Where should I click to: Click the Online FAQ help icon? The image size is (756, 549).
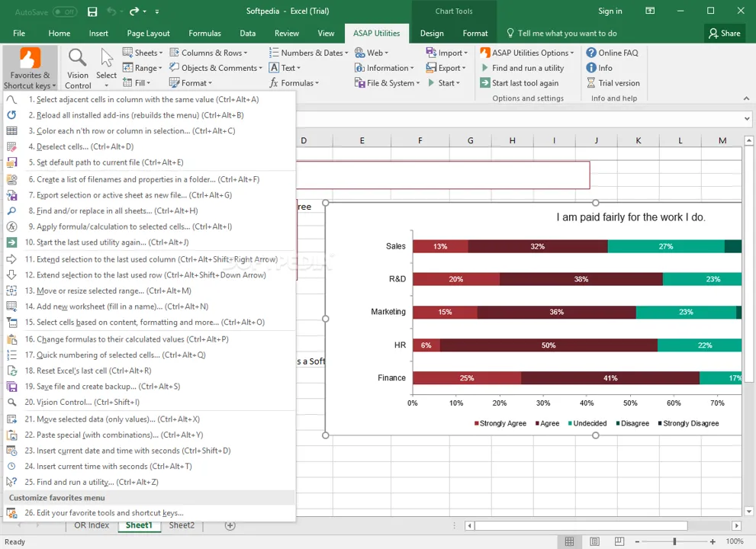pos(591,53)
